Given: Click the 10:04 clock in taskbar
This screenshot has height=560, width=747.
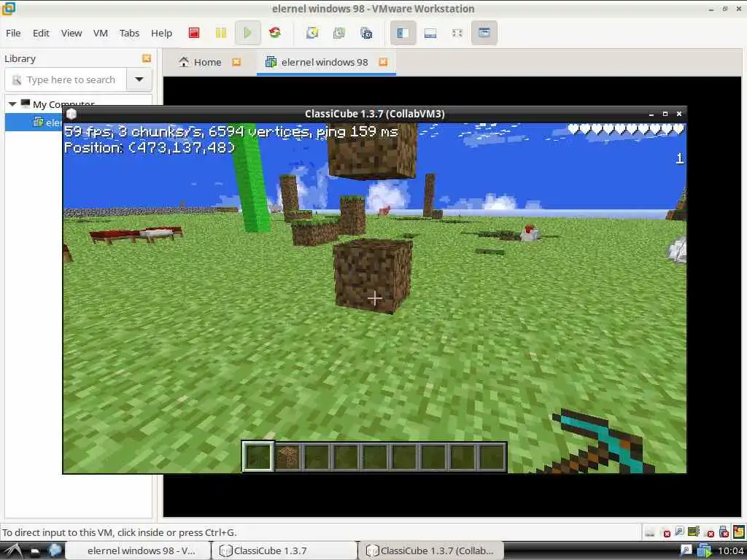Looking at the screenshot, I should (730, 551).
